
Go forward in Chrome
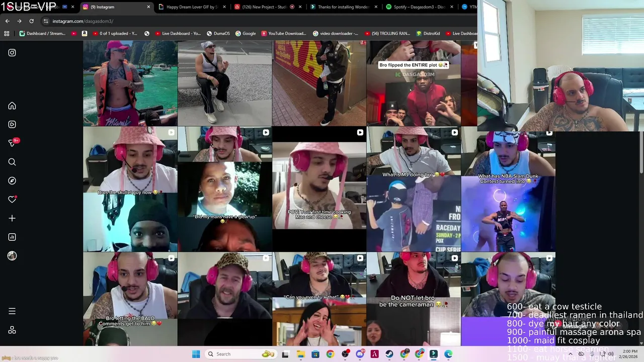coord(19,21)
